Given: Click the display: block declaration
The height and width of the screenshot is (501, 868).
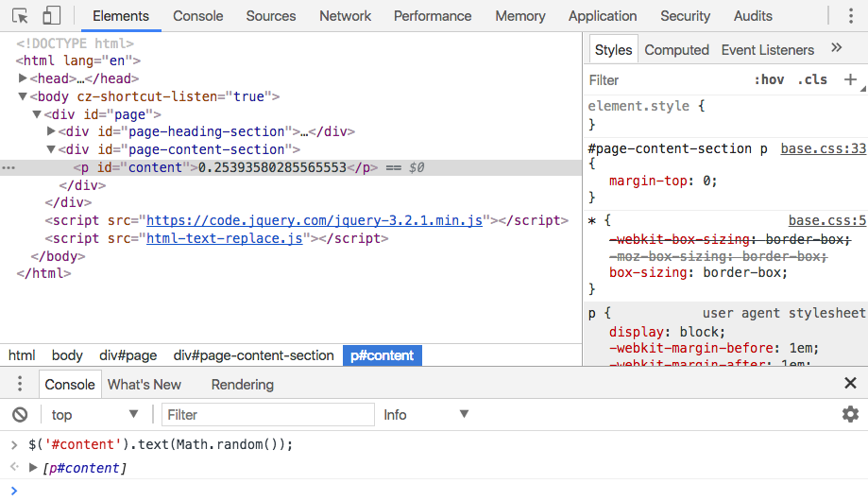Looking at the screenshot, I should click(667, 332).
